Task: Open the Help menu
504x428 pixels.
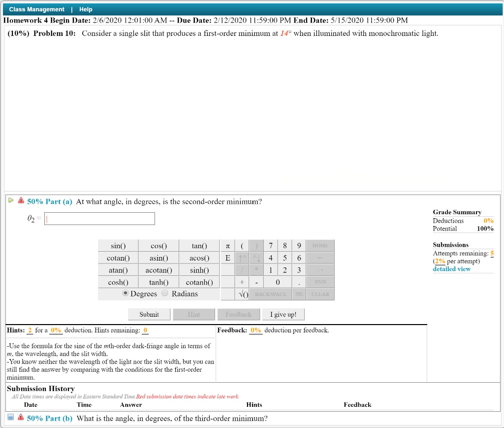Action: (x=86, y=9)
